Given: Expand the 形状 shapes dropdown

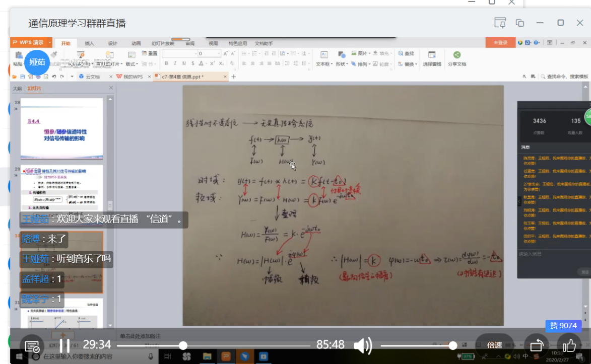Looking at the screenshot, I should click(342, 64).
